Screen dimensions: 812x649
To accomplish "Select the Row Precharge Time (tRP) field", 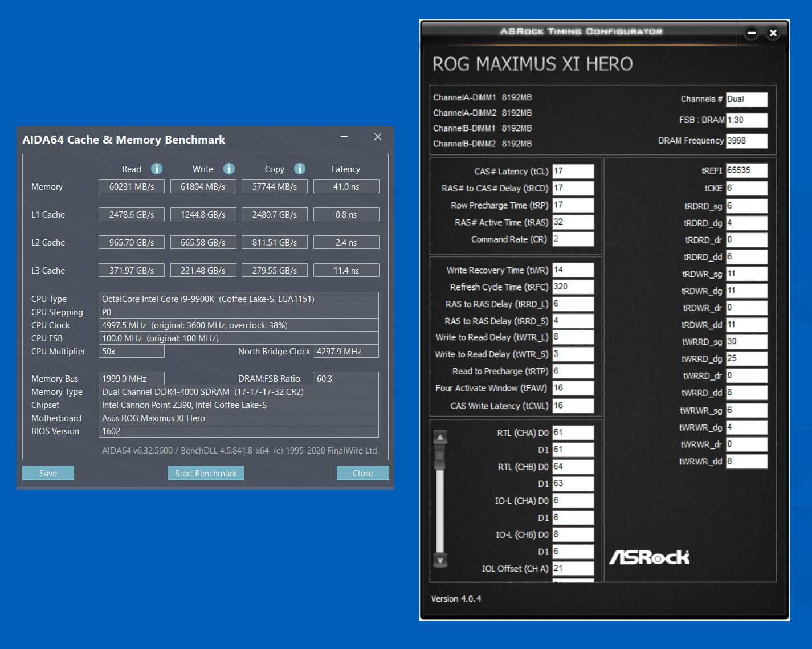I will (573, 205).
